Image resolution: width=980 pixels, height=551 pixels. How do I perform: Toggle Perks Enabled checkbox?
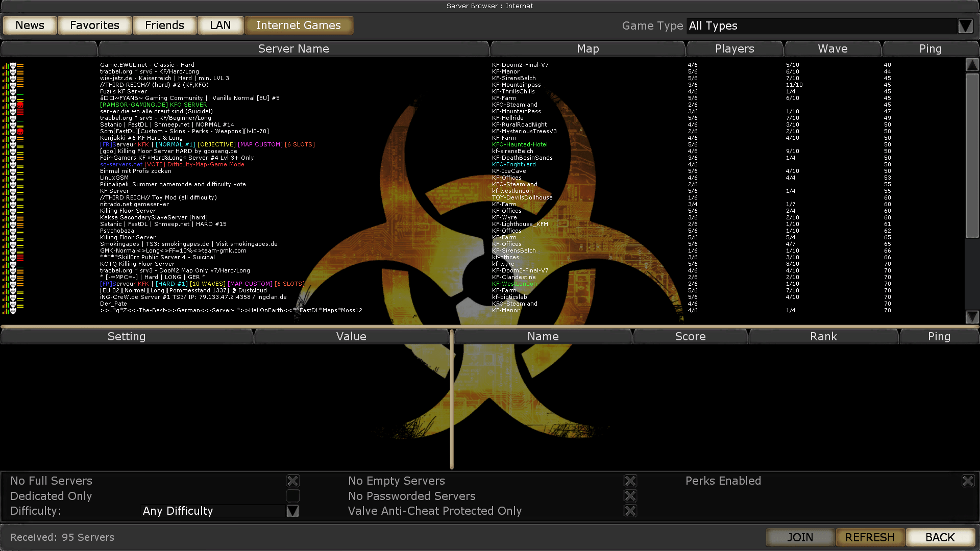968,481
